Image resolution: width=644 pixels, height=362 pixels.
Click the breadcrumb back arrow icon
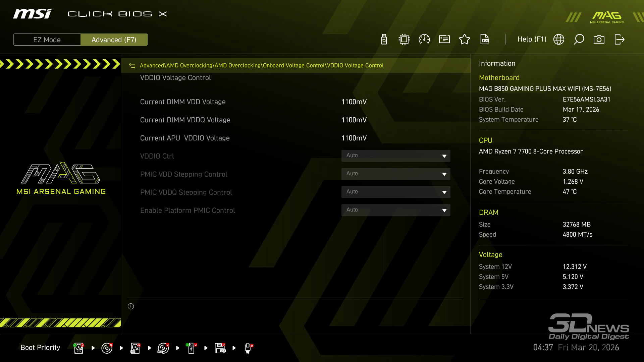point(132,66)
